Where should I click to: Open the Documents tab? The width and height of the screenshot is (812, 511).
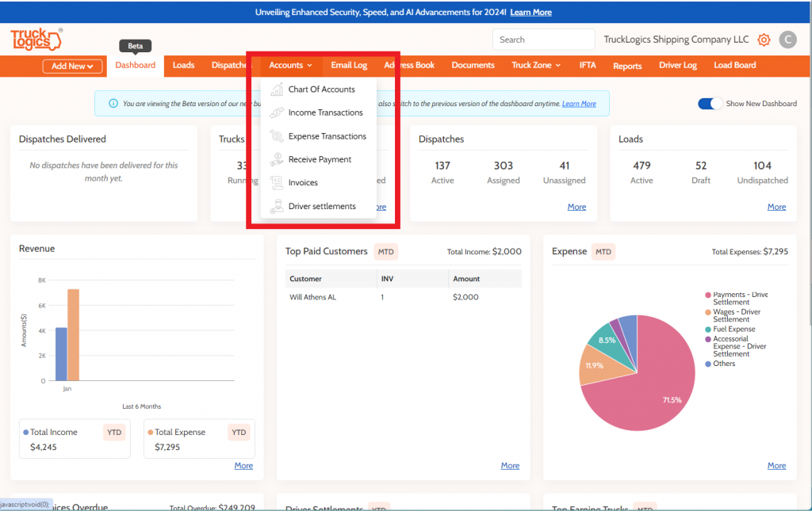473,65
